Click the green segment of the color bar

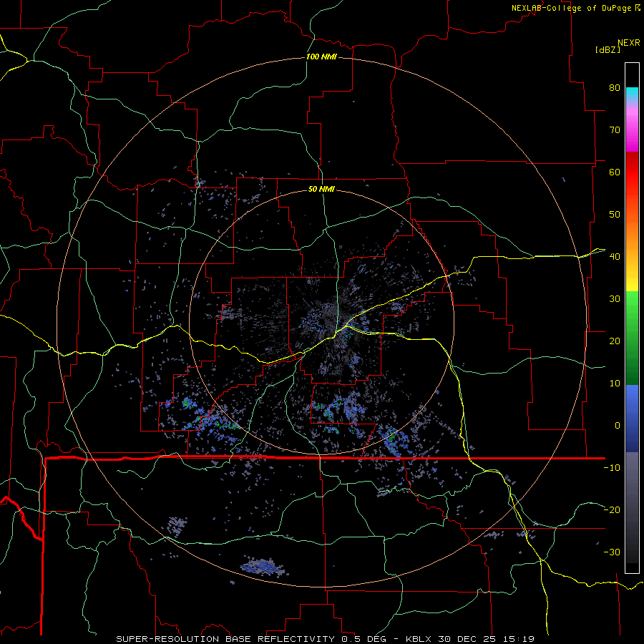pyautogui.click(x=632, y=338)
